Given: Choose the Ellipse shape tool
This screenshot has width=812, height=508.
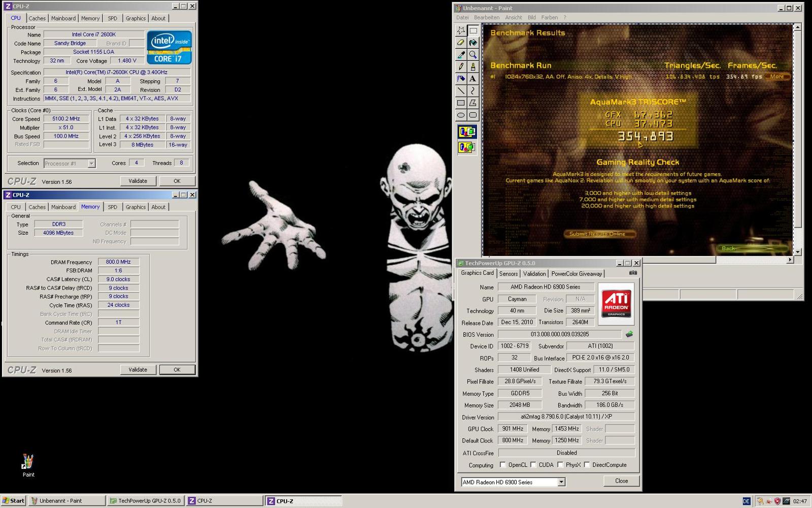Looking at the screenshot, I should tap(461, 115).
